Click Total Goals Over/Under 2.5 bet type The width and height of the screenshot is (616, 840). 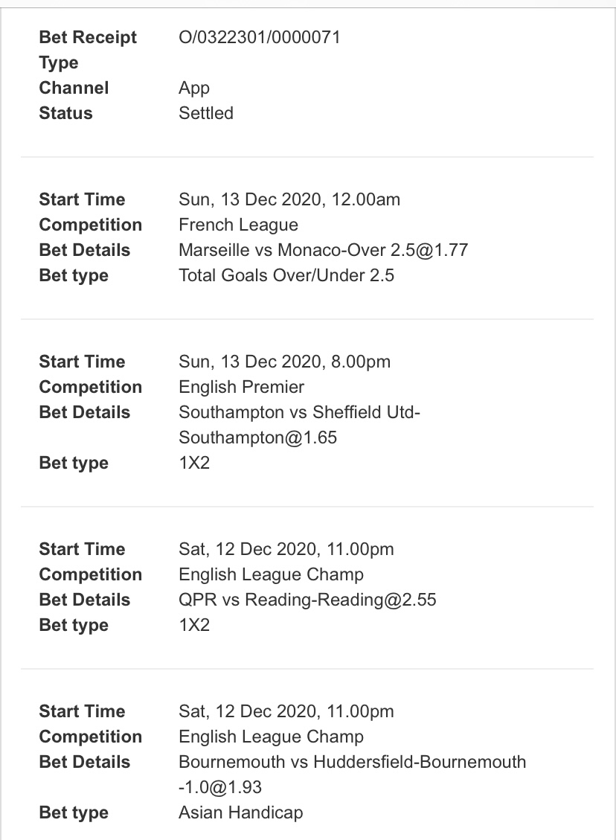[x=286, y=275]
